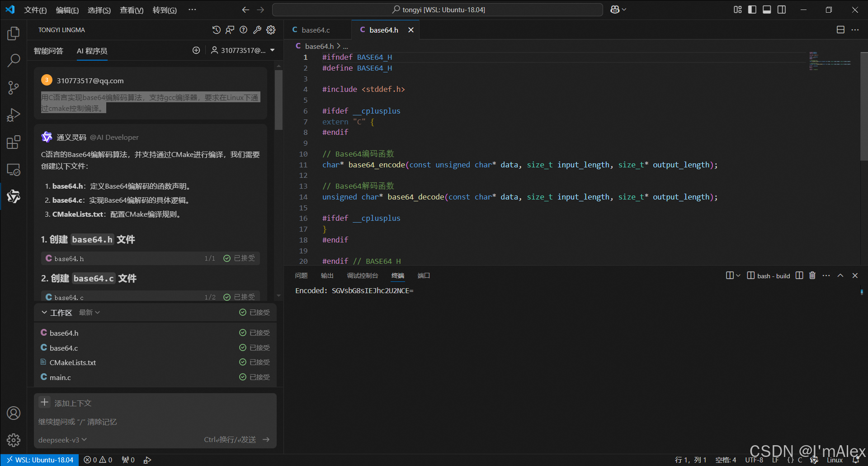868x466 pixels.
Task: Switch to the base64.c editor tab
Action: (316, 30)
